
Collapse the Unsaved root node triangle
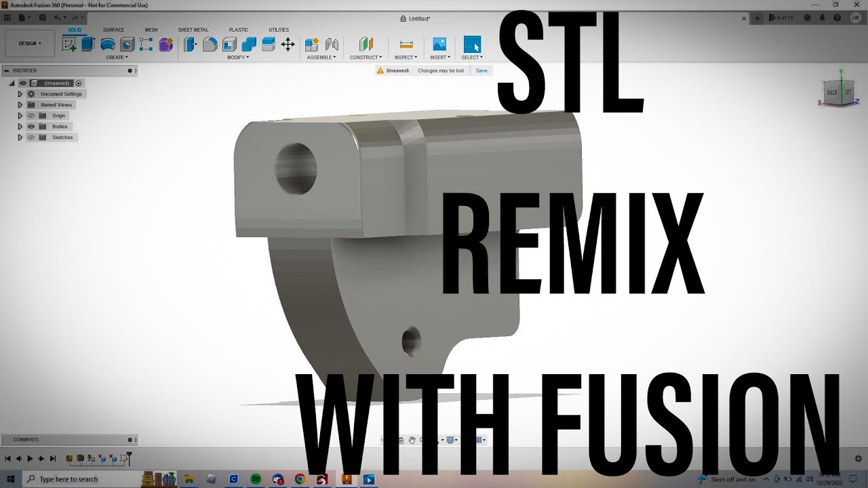(12, 83)
